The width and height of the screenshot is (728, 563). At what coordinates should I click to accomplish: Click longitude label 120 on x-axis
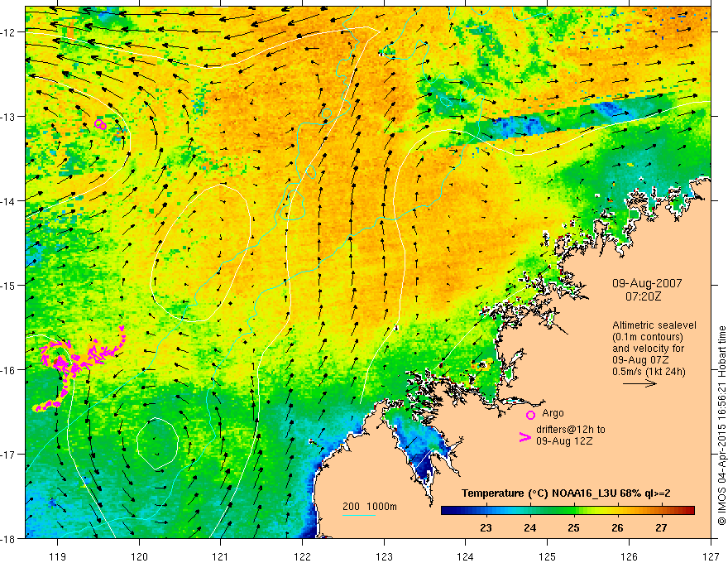pyautogui.click(x=139, y=556)
